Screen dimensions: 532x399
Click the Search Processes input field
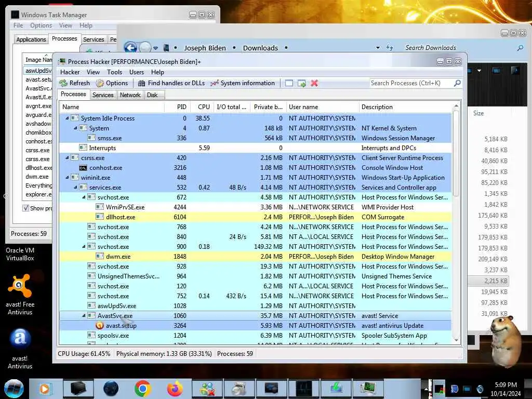tap(411, 83)
